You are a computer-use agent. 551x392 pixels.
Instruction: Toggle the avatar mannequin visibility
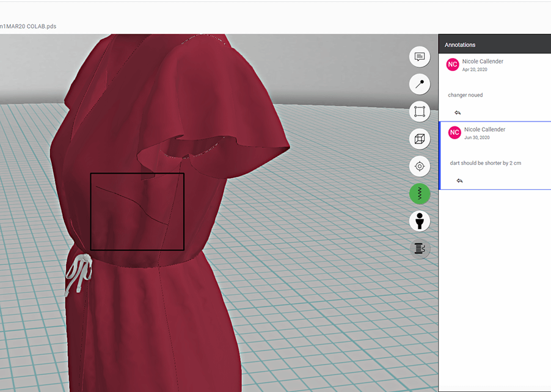tap(420, 221)
